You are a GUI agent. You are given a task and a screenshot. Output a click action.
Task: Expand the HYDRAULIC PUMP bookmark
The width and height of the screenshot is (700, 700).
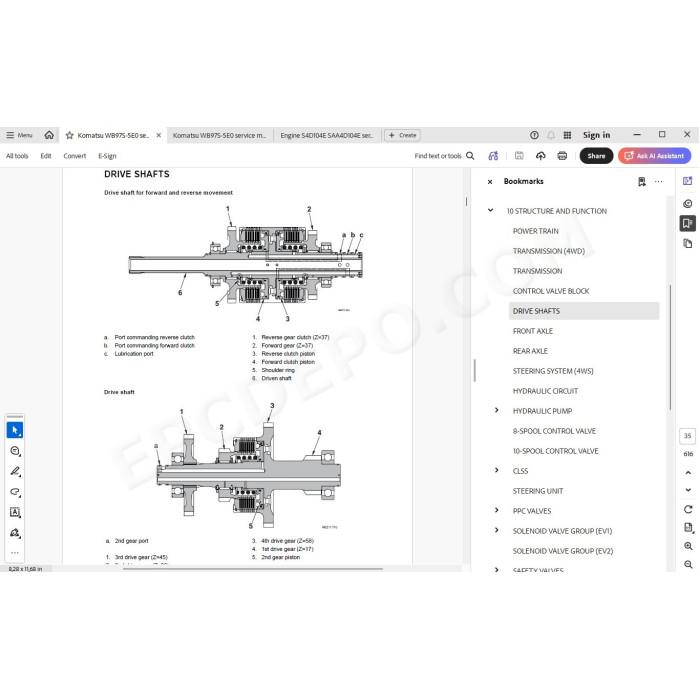click(496, 410)
